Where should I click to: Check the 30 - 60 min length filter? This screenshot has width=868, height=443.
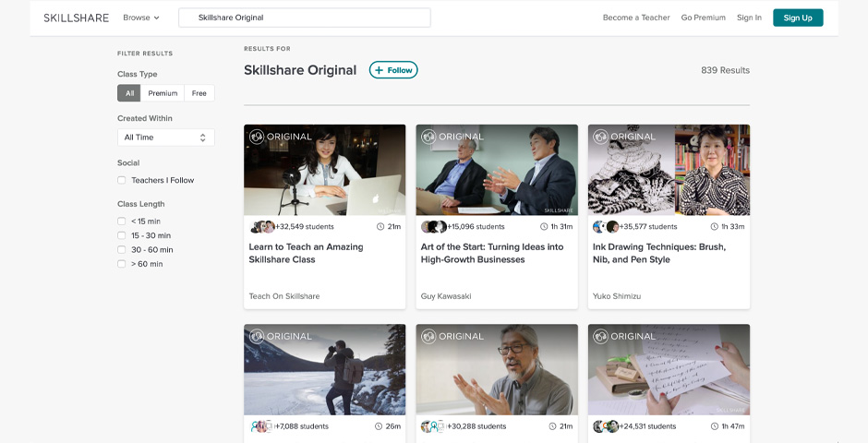point(121,250)
